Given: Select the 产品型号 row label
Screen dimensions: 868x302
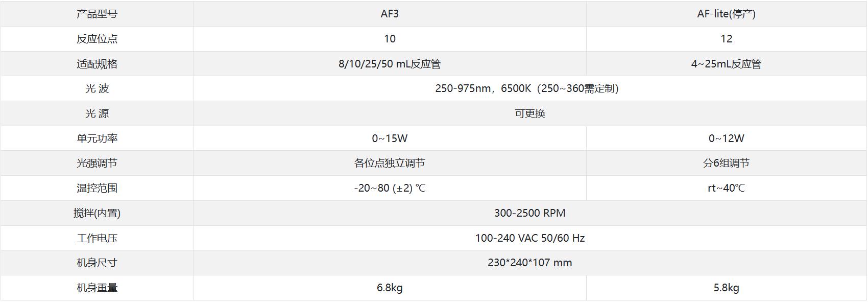Looking at the screenshot, I should (97, 14).
